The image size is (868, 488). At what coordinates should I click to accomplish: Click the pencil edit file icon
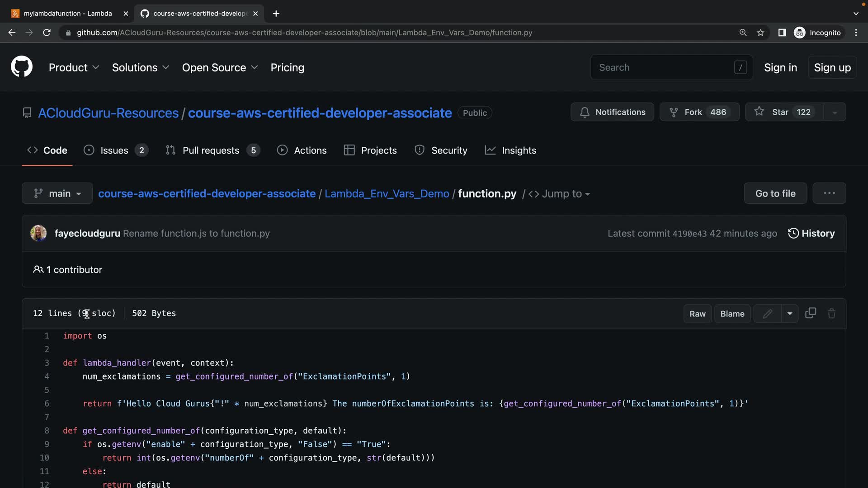[767, 314]
